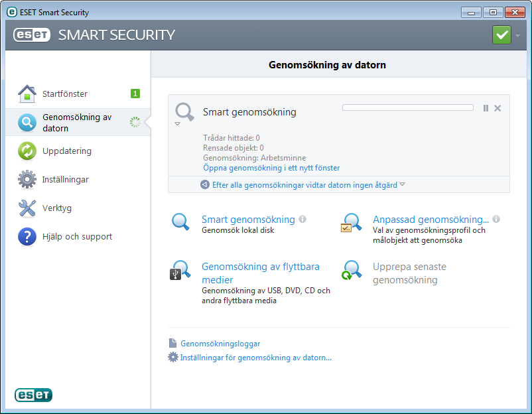Screen dimensions: 532x414
Task: Click Efter alla genomsökningar vidtar datorn ingen åtgärd
Action: click(x=304, y=185)
